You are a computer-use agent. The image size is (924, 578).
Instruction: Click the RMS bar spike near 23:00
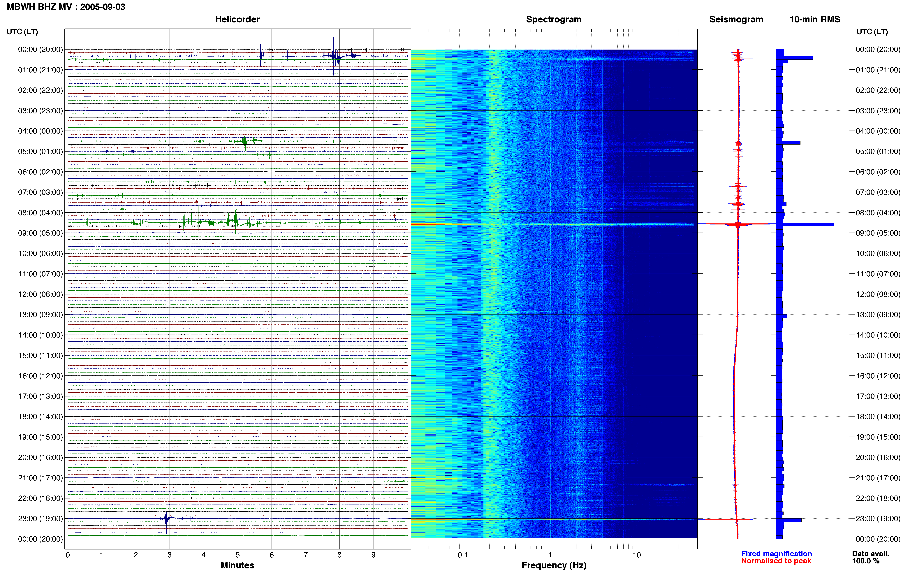click(x=789, y=520)
